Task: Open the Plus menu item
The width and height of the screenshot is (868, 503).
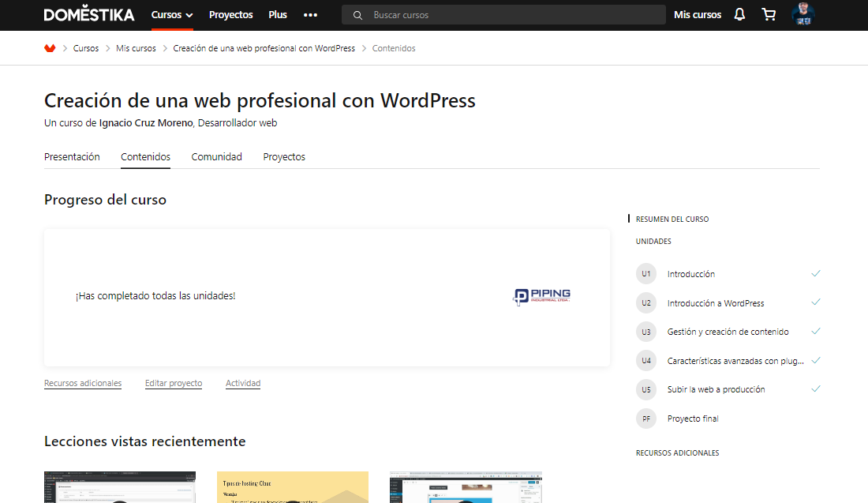Action: (x=277, y=15)
